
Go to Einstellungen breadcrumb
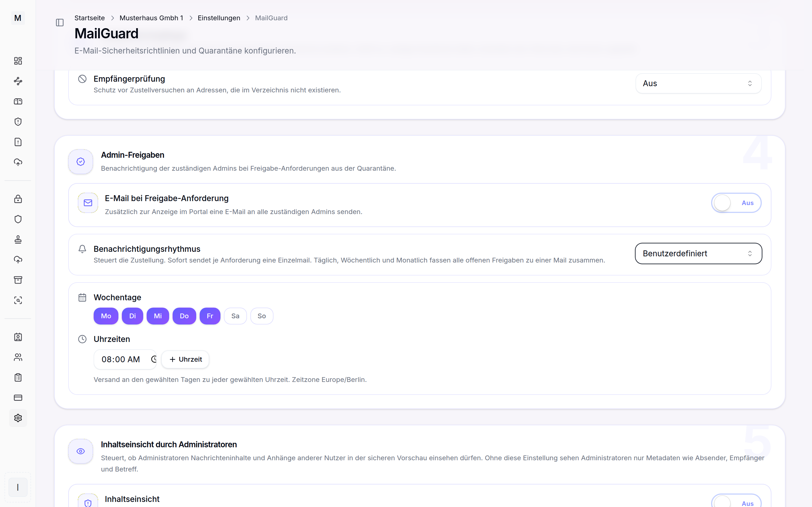pyautogui.click(x=219, y=18)
